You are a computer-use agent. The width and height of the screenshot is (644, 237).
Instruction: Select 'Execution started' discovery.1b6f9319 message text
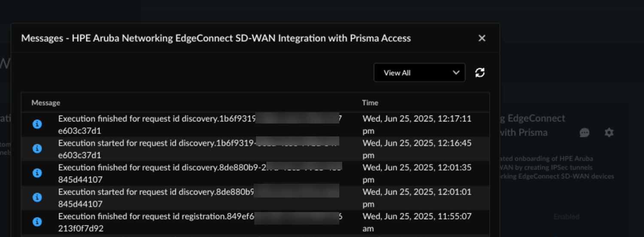[157, 143]
